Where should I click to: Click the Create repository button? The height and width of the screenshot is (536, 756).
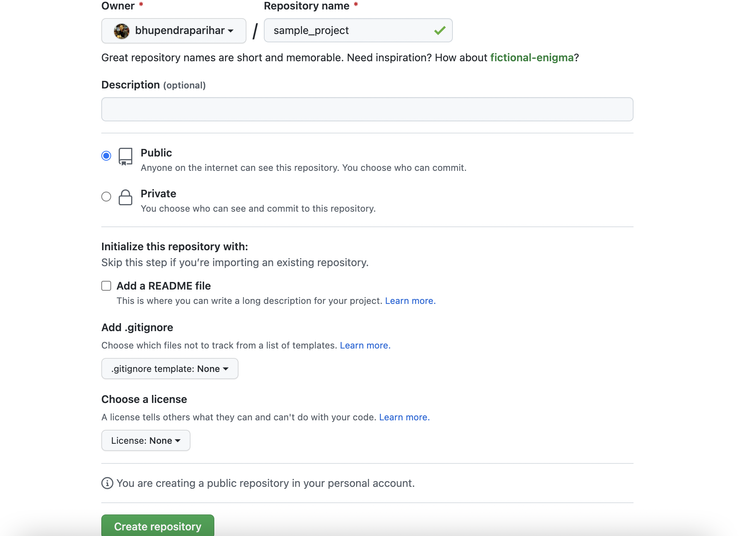(x=158, y=526)
